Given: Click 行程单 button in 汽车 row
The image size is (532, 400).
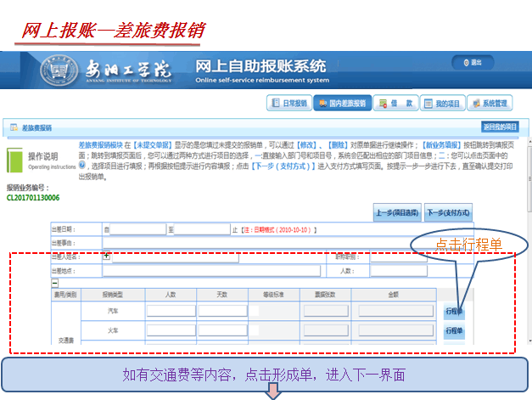Looking at the screenshot, I should pos(455,311).
